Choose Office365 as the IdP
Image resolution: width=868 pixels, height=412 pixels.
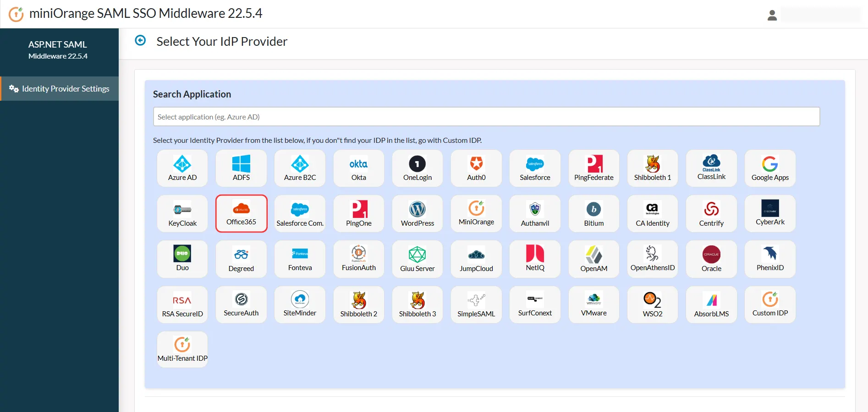(241, 214)
